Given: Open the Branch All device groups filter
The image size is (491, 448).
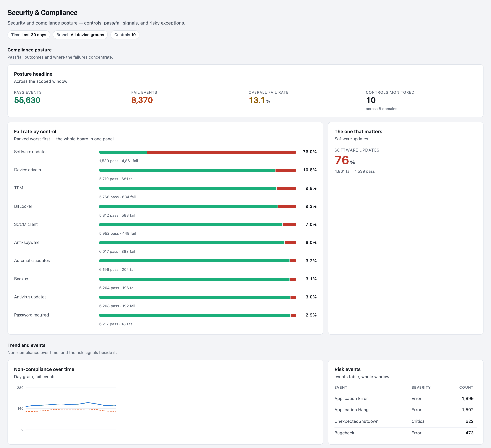Looking at the screenshot, I should pyautogui.click(x=80, y=35).
